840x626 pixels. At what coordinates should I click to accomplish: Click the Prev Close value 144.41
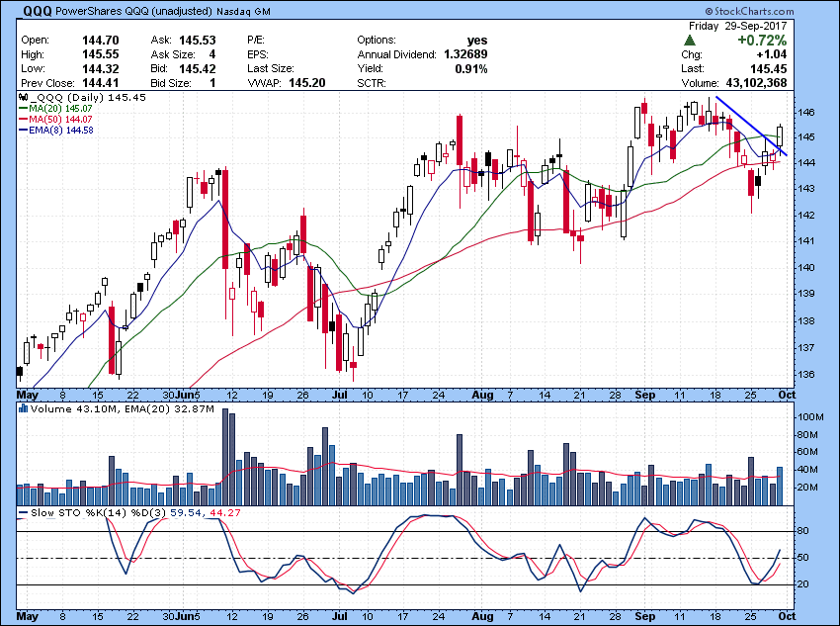pyautogui.click(x=101, y=83)
